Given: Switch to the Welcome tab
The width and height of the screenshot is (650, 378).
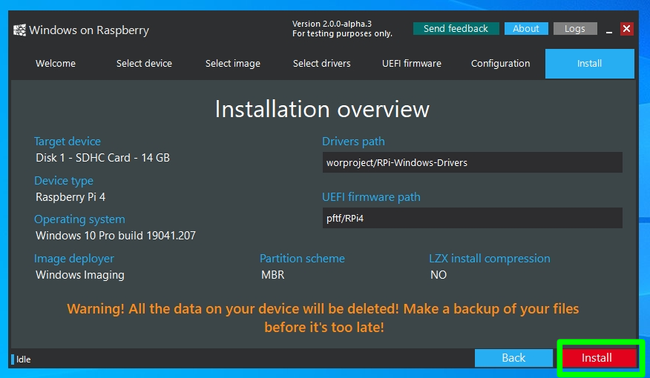Looking at the screenshot, I should (56, 63).
